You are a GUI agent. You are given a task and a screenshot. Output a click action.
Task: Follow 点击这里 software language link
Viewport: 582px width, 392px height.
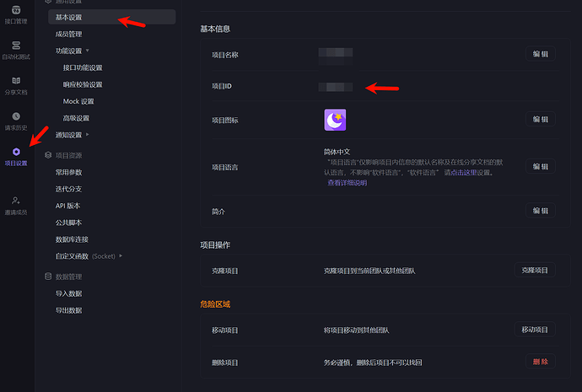coord(464,173)
